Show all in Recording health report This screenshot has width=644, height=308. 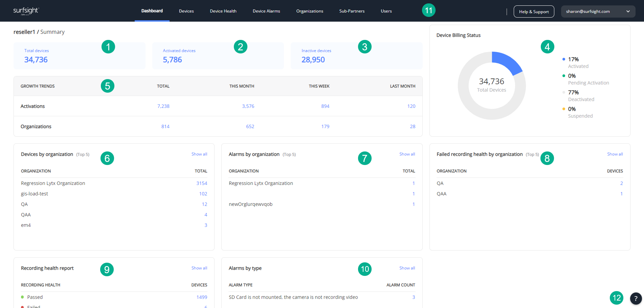point(199,268)
